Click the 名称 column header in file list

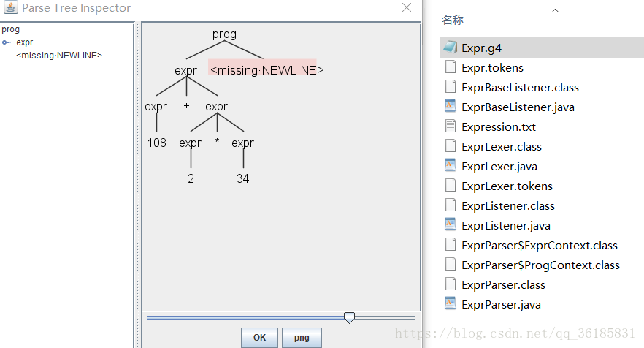(453, 20)
